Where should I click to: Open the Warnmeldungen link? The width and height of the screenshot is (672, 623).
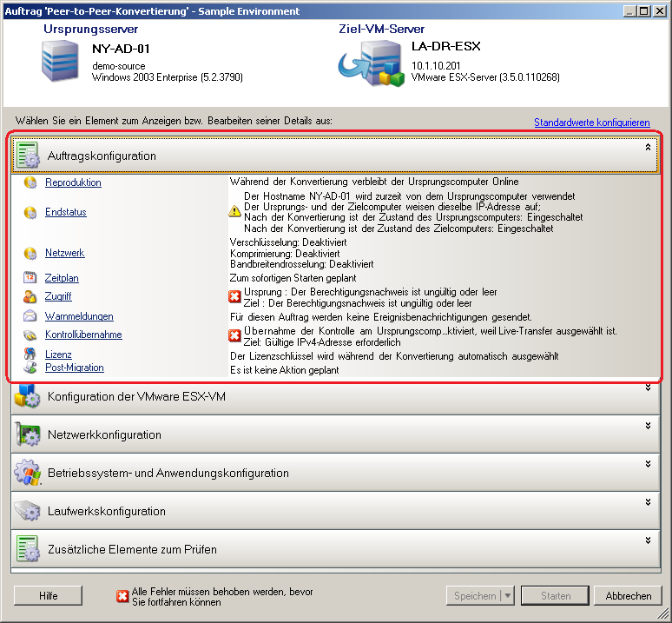pyautogui.click(x=79, y=316)
